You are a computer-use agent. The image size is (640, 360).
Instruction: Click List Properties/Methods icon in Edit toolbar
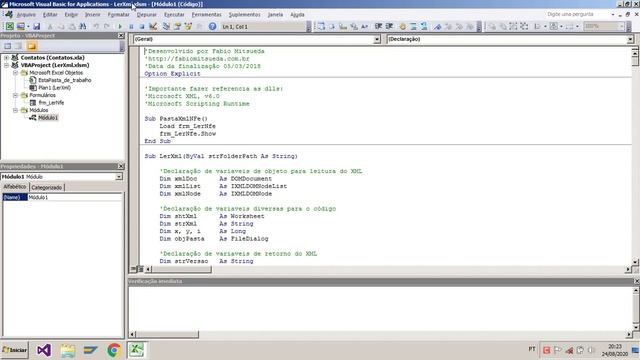321,27
